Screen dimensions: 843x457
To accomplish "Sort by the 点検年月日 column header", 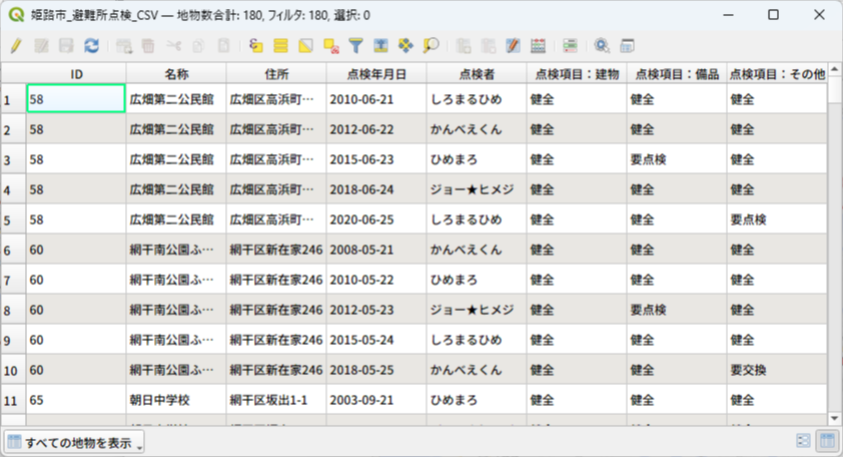I will (376, 74).
